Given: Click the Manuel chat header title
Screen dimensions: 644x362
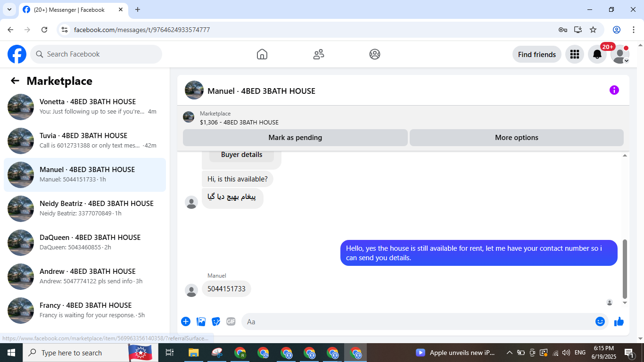Looking at the screenshot, I should pyautogui.click(x=261, y=90).
